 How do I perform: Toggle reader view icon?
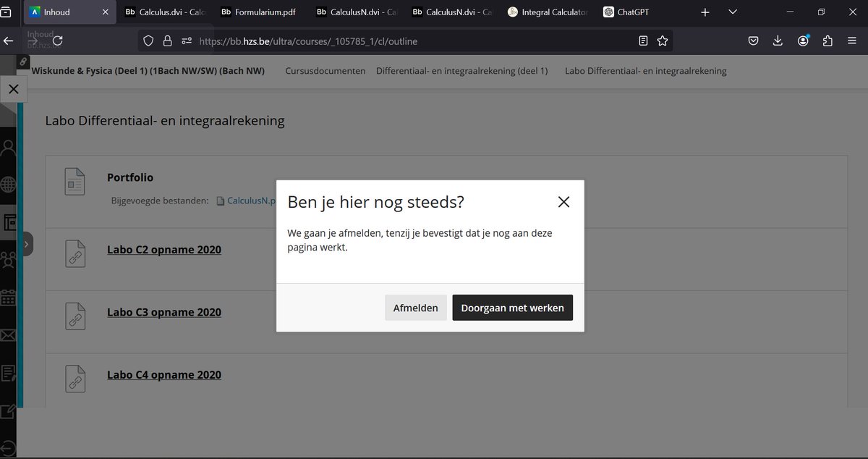pos(643,41)
